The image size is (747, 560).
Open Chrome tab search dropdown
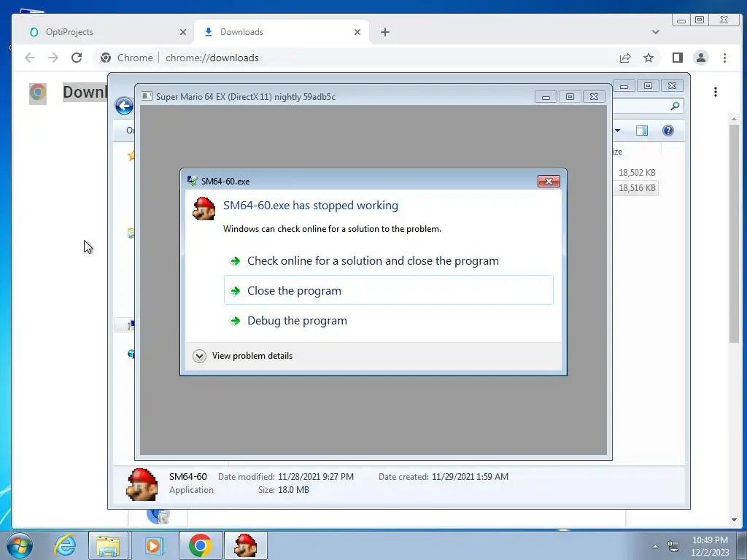click(x=656, y=32)
